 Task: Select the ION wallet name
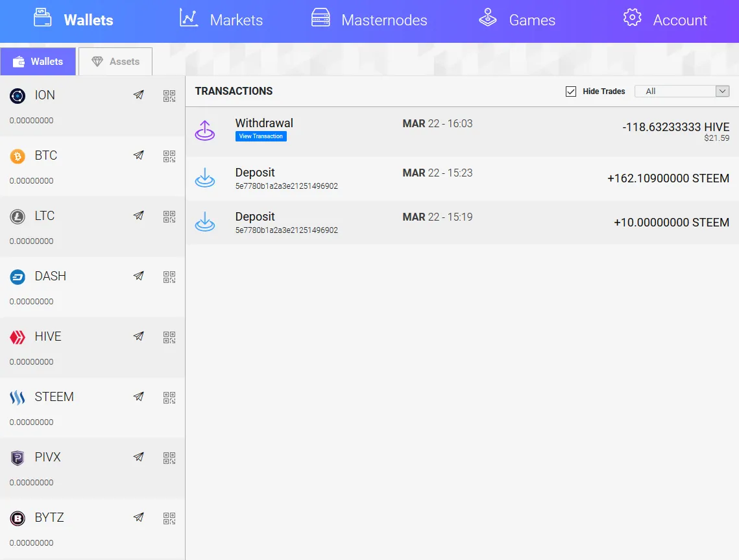(x=45, y=95)
